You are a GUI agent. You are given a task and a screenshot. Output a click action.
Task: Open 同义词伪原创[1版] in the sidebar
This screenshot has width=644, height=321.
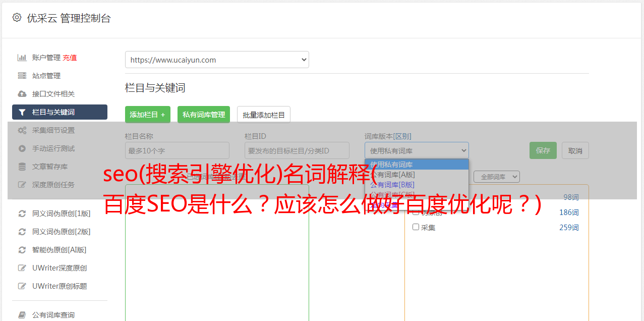(x=62, y=213)
